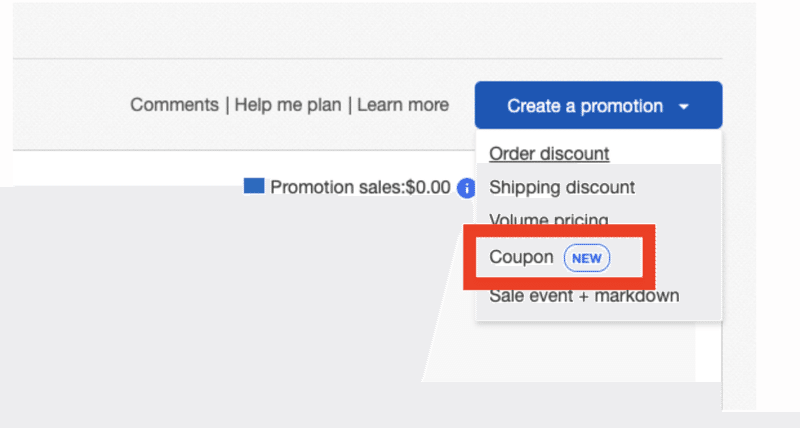Click the underlined Order discount text

[549, 154]
